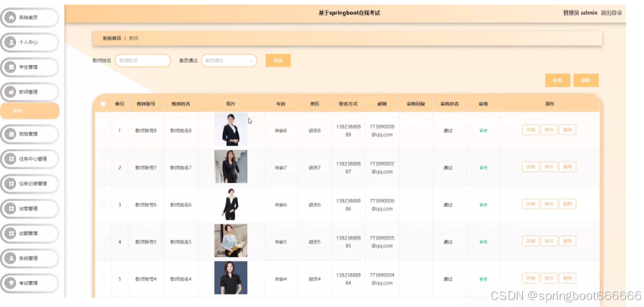This screenshot has height=307, width=644.
Task: Check the row checkbox for 教师账号4
Action: click(x=103, y=279)
